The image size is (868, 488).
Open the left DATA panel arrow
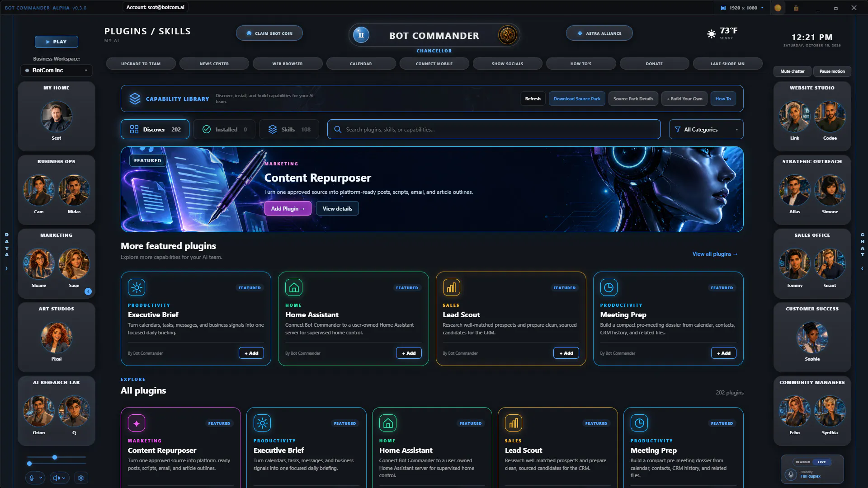pyautogui.click(x=6, y=268)
